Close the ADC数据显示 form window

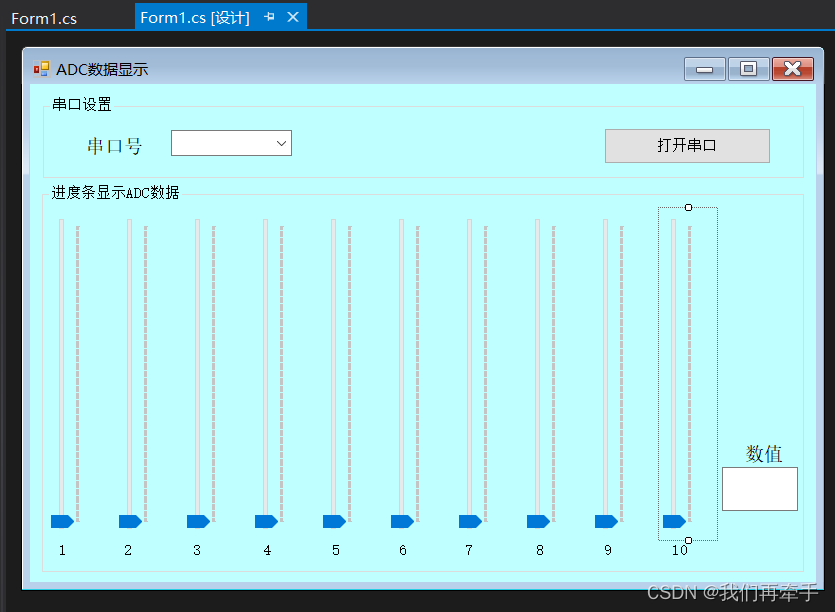(x=793, y=69)
